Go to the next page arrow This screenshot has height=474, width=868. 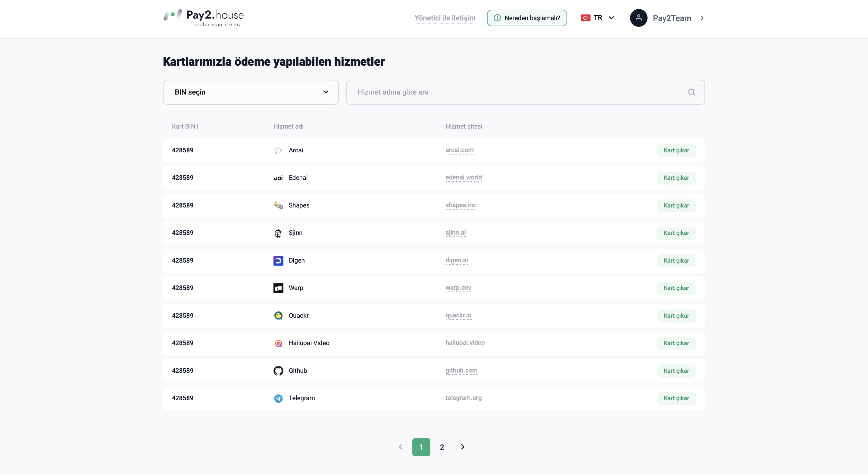pyautogui.click(x=463, y=447)
